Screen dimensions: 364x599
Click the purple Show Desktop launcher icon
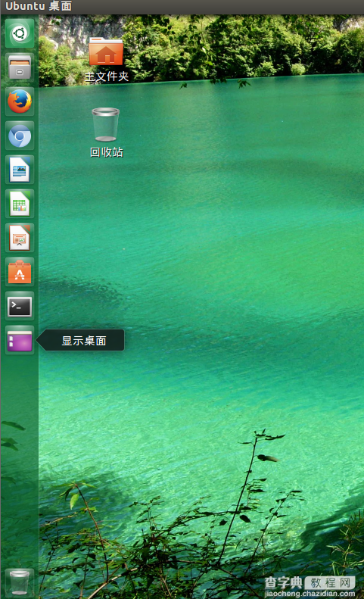[20, 340]
